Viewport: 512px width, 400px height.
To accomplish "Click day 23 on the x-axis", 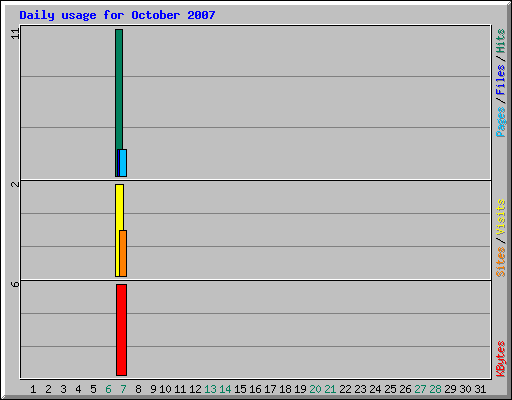I will click(x=360, y=389).
